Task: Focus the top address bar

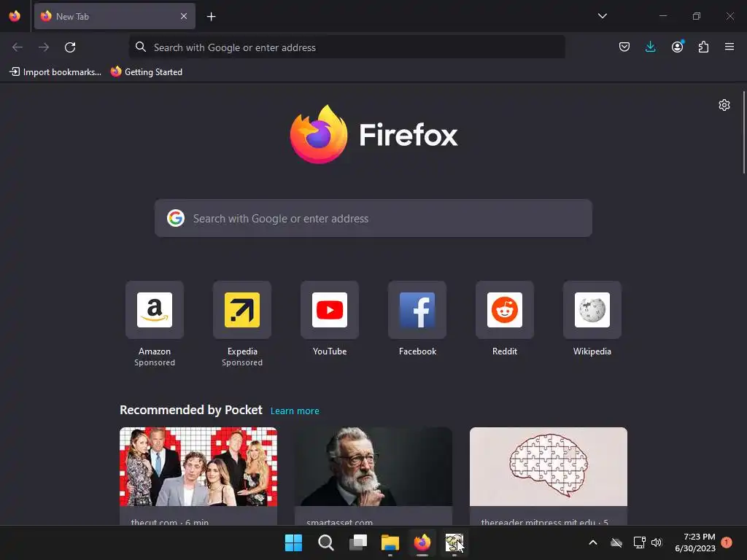Action: (347, 47)
